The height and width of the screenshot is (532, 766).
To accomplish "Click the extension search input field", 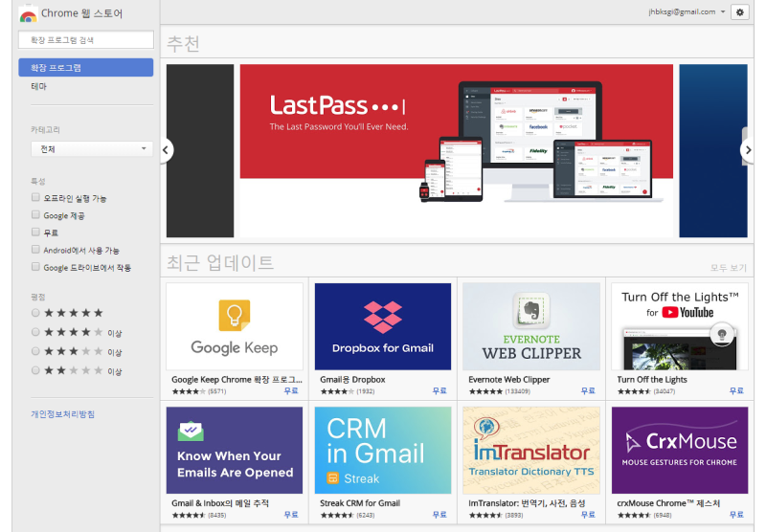I will (86, 39).
